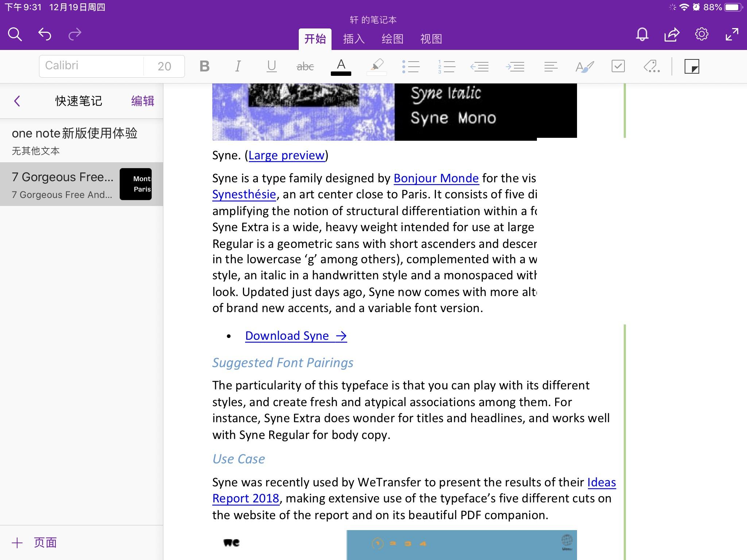Viewport: 747px width, 560px height.
Task: Undo the last action
Action: tap(44, 34)
